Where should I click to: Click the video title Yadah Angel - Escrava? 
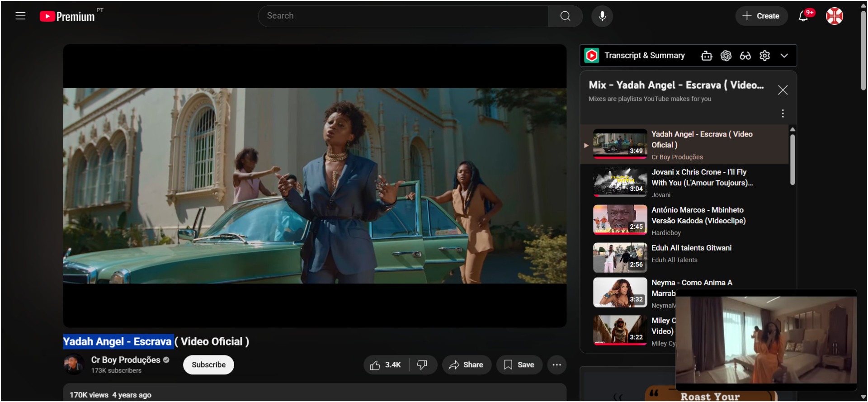[x=156, y=341]
